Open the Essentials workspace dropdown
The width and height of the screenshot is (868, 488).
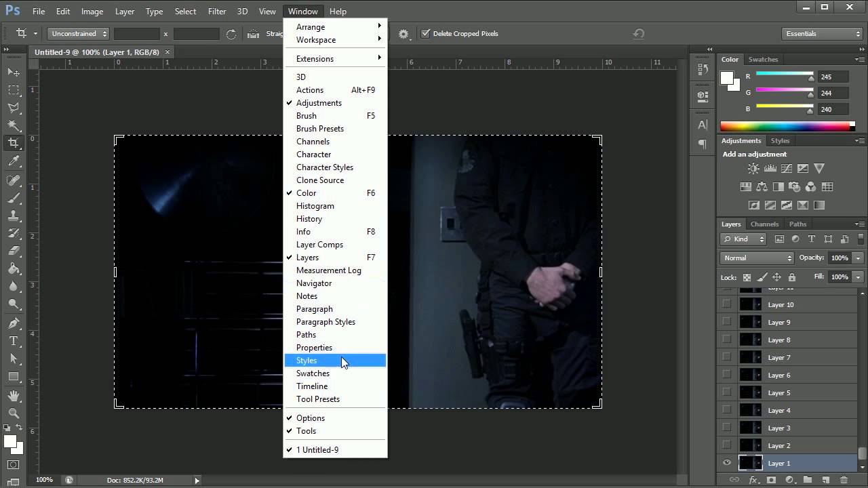(x=821, y=33)
